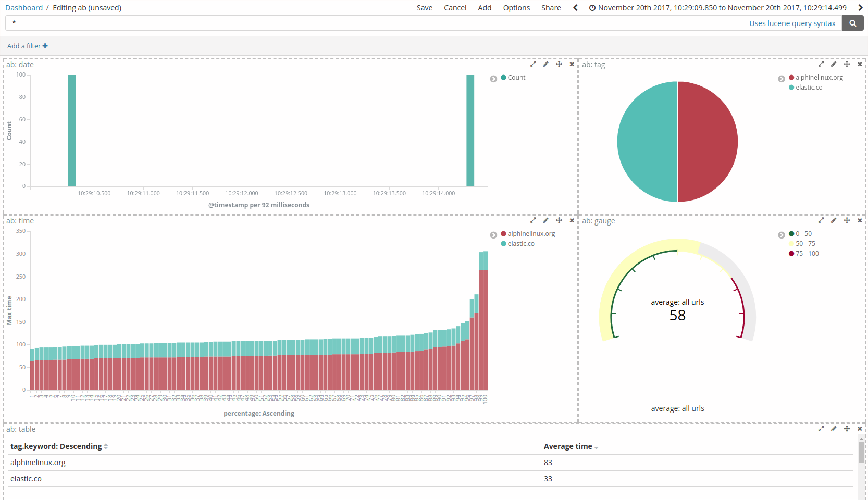Edit the ab: table visualization
The height and width of the screenshot is (500, 868).
(834, 429)
